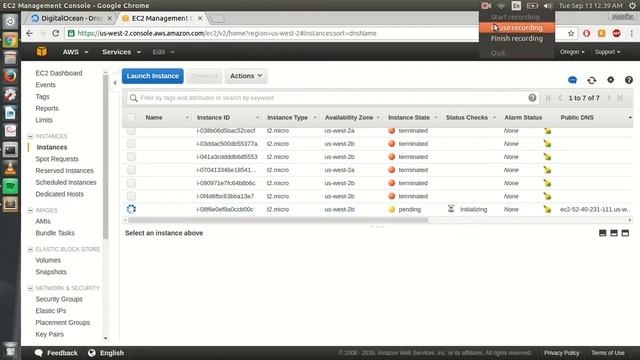Screen dimensions: 640x360
Task: Change language via English footer button
Action: (106, 353)
